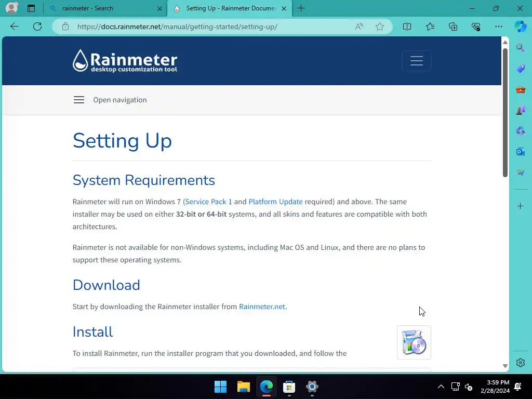View site information lock icon
532x399 pixels.
point(65,26)
